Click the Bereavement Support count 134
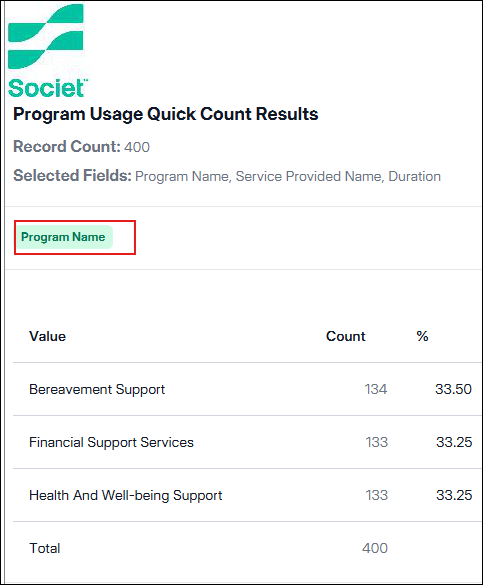The image size is (483, 585). point(376,389)
